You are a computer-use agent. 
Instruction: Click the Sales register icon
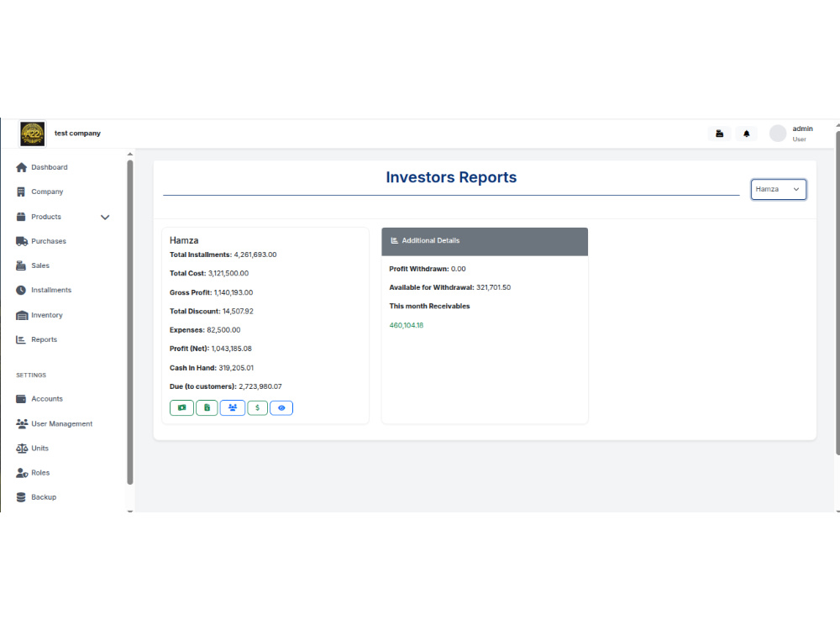point(21,265)
